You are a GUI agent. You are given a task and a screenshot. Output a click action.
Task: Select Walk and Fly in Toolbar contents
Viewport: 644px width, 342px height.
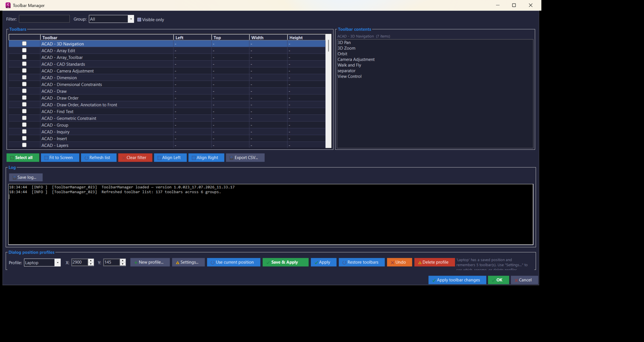(x=349, y=65)
